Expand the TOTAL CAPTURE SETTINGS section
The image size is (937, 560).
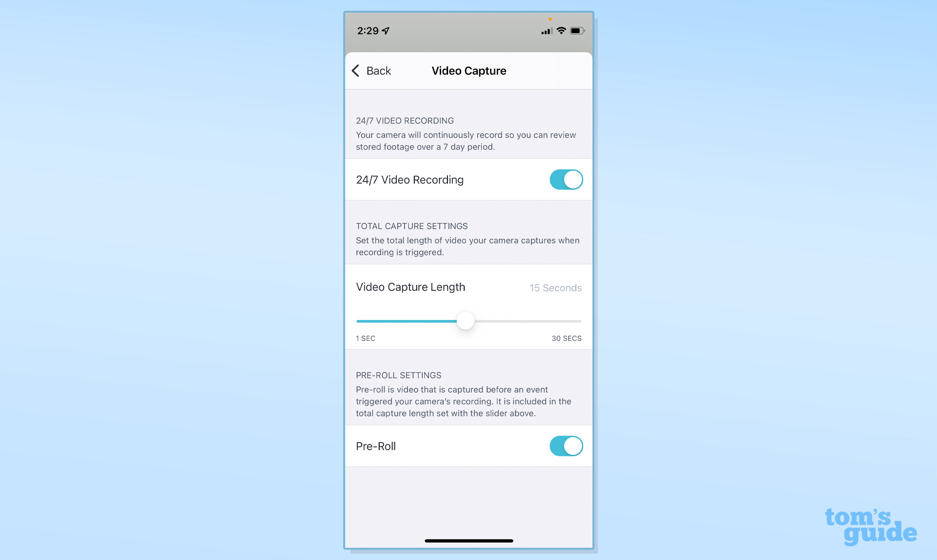tap(411, 225)
